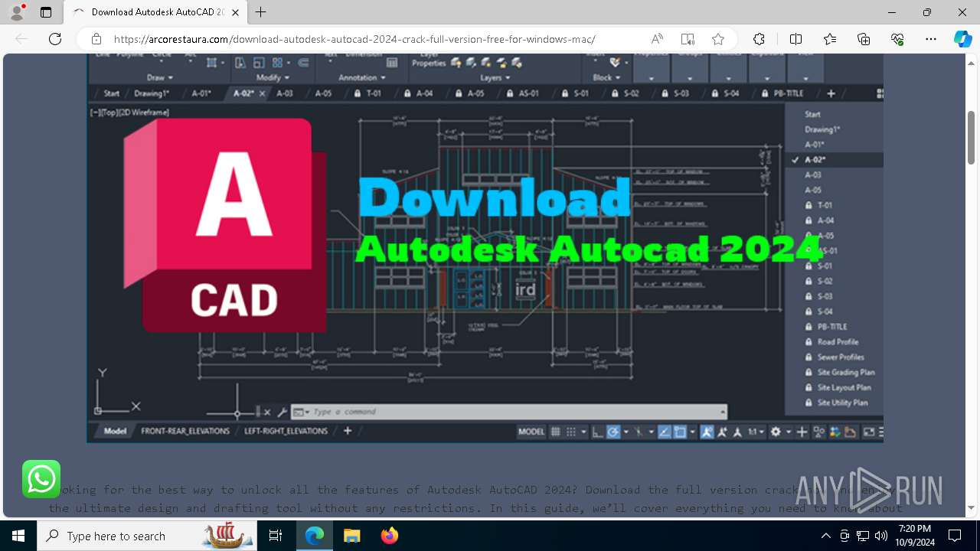Launch Firefox from taskbar

pyautogui.click(x=390, y=536)
